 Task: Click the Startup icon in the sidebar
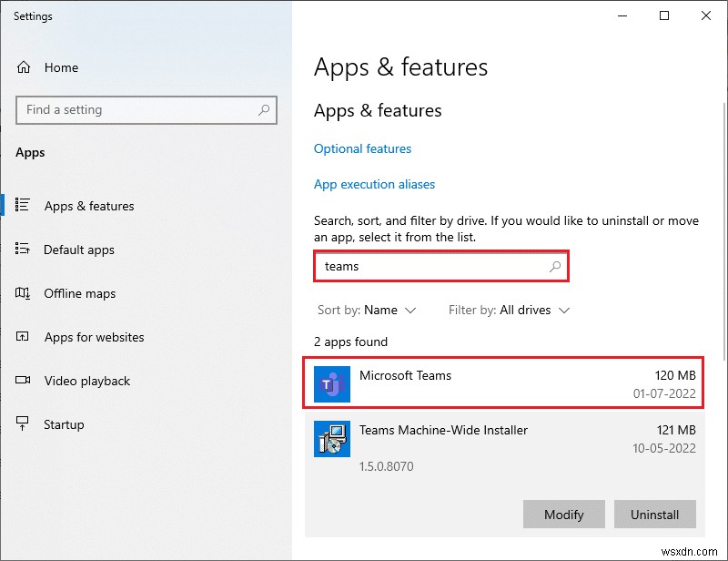point(23,424)
